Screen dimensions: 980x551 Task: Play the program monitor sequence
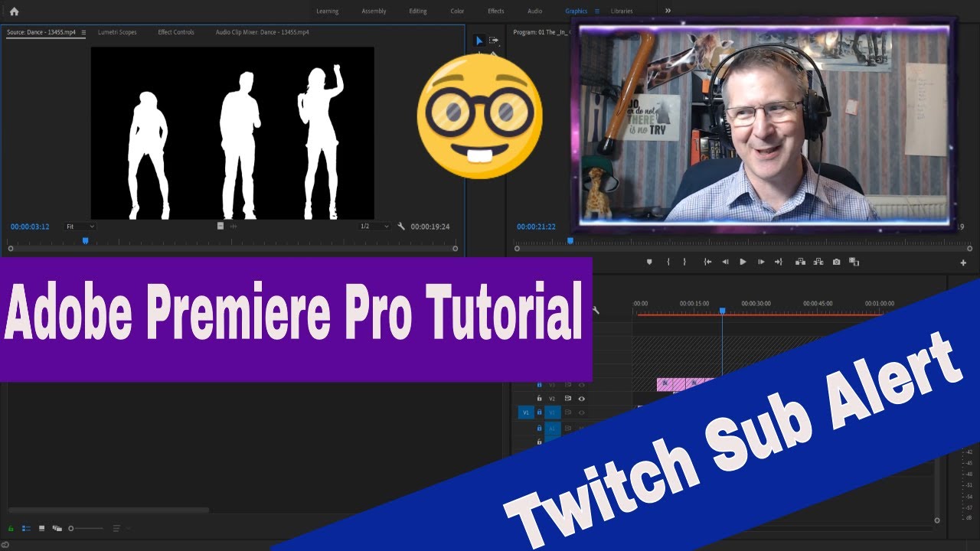tap(743, 262)
